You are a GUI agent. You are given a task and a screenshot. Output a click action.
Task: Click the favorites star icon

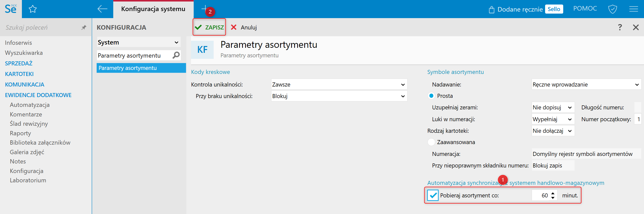33,9
